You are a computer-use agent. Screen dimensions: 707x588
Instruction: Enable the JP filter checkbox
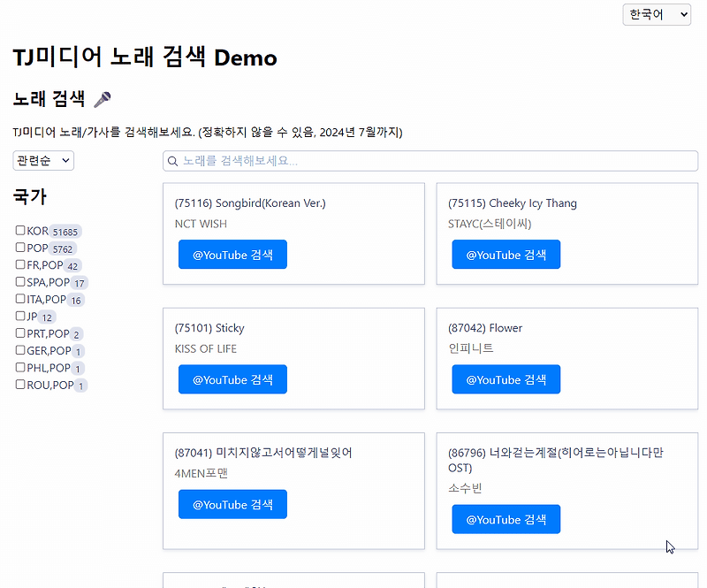coord(19,316)
